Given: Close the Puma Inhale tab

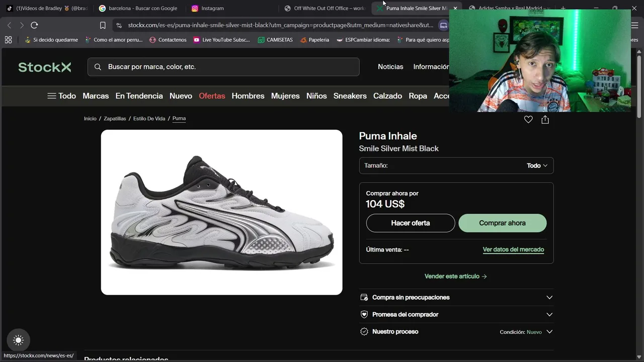Looking at the screenshot, I should pyautogui.click(x=455, y=9).
